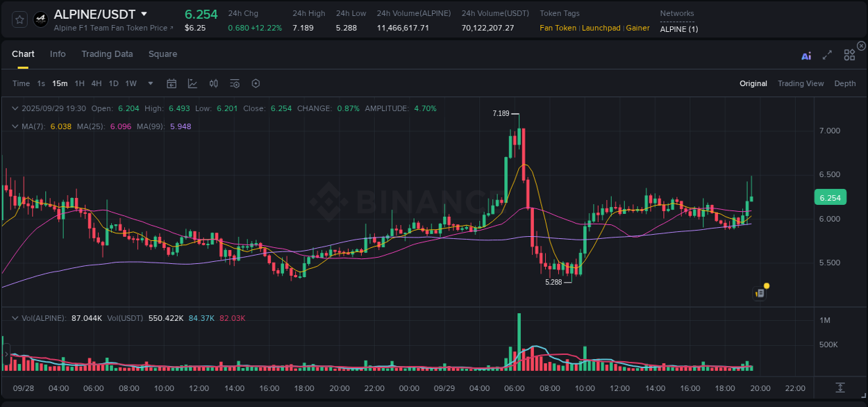
Task: Launch the Binance Ai assistant icon
Action: click(x=806, y=56)
